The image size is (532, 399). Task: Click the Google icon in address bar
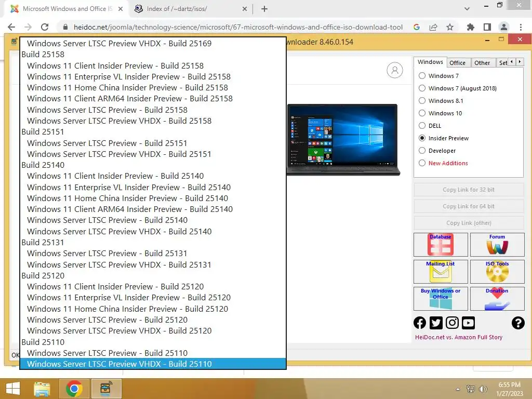[417, 27]
